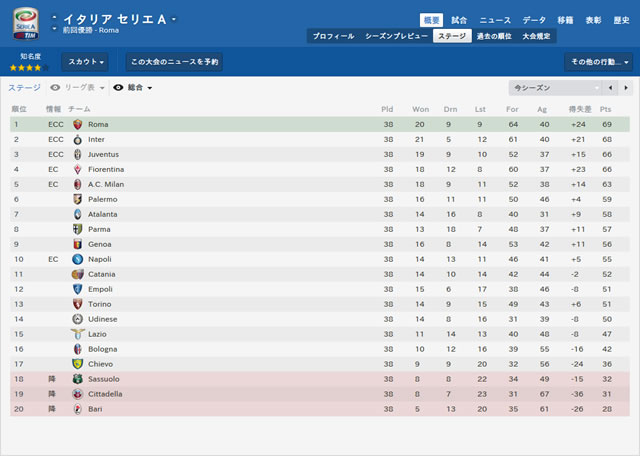
Task: Open the その他の行動 dropdown menu
Action: point(598,62)
